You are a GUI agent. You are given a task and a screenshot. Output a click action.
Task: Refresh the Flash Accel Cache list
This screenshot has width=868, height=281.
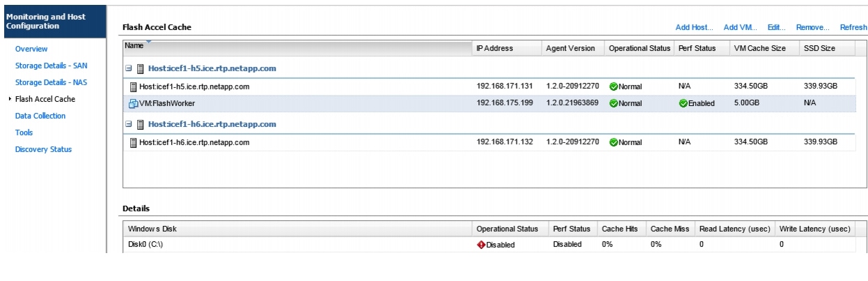(x=853, y=28)
